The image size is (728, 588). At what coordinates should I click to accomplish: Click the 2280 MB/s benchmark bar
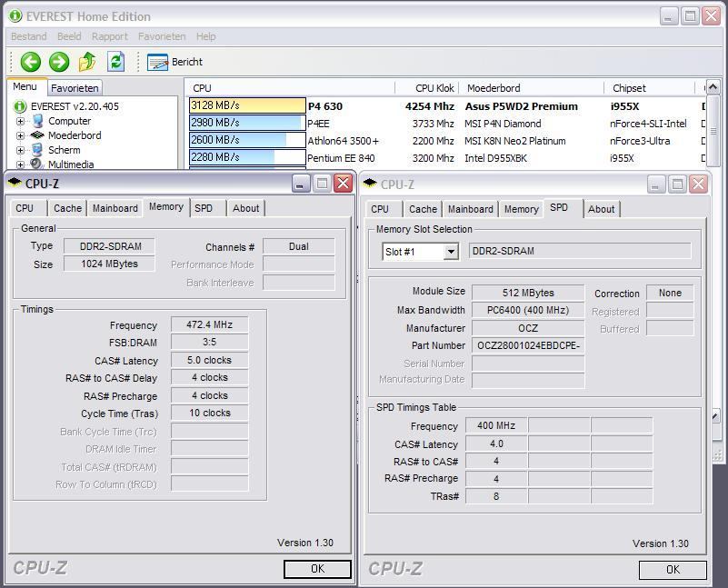click(247, 157)
